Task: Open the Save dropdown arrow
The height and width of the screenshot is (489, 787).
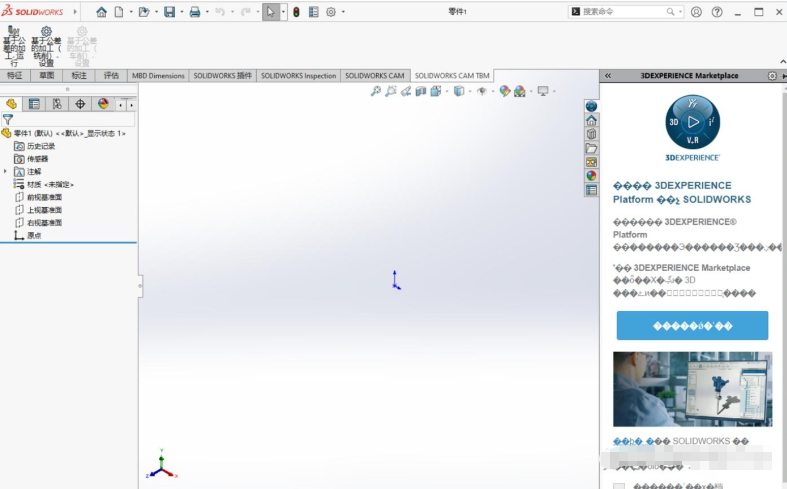Action: 182,12
